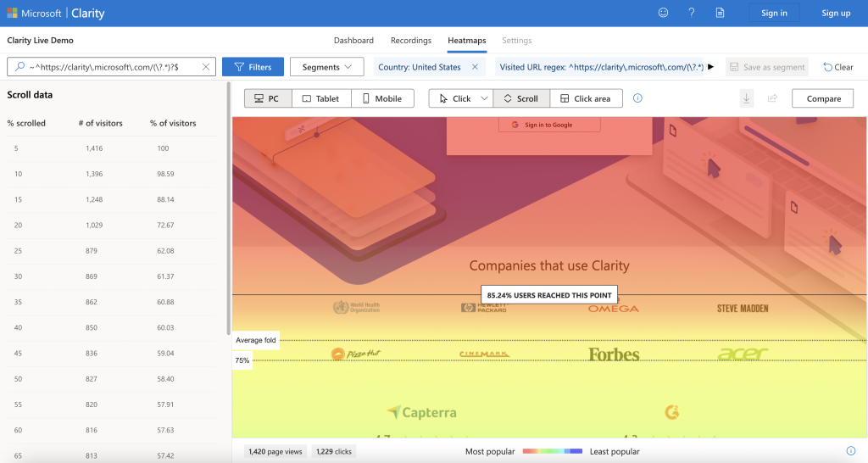Click info icon beside Click area button
The height and width of the screenshot is (463, 868).
coord(637,98)
